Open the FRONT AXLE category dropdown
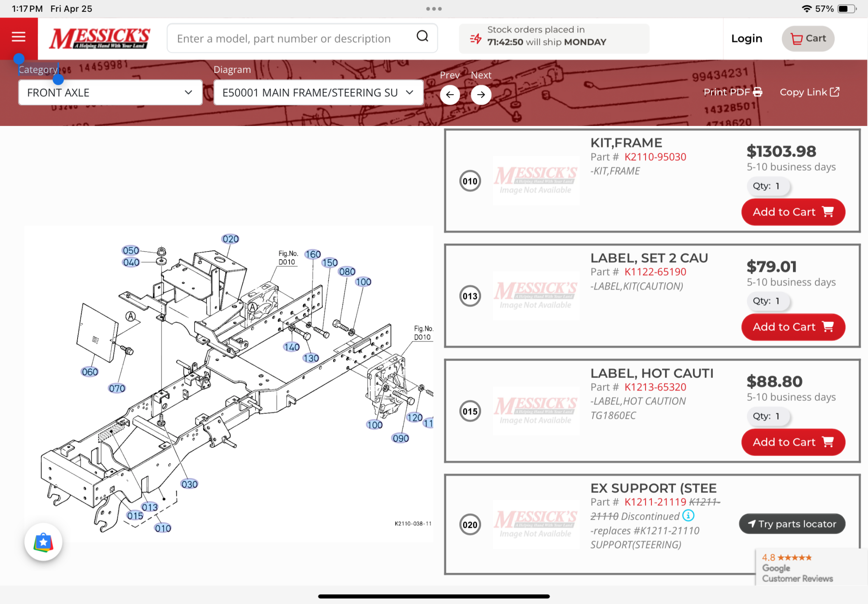Screen dimensions: 868x604 click(110, 92)
